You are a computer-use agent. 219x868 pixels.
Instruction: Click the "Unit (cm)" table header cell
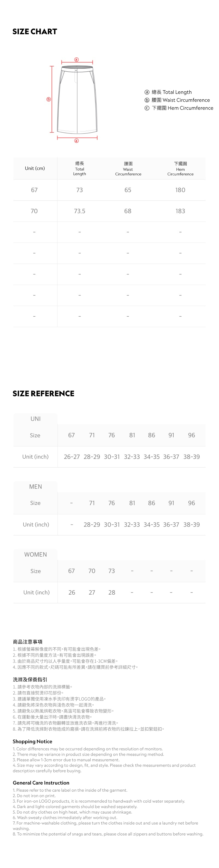35,169
